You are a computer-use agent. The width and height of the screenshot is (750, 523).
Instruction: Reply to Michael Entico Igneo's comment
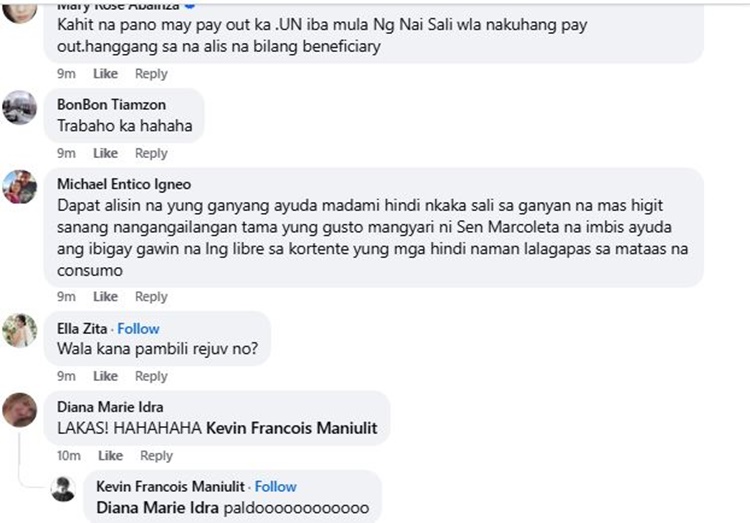[x=151, y=297]
